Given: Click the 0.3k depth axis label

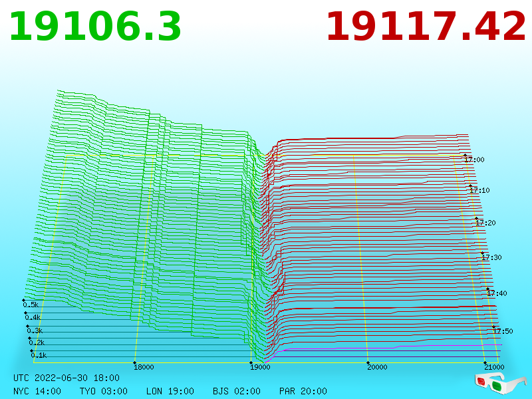Looking at the screenshot, I should click(35, 331).
